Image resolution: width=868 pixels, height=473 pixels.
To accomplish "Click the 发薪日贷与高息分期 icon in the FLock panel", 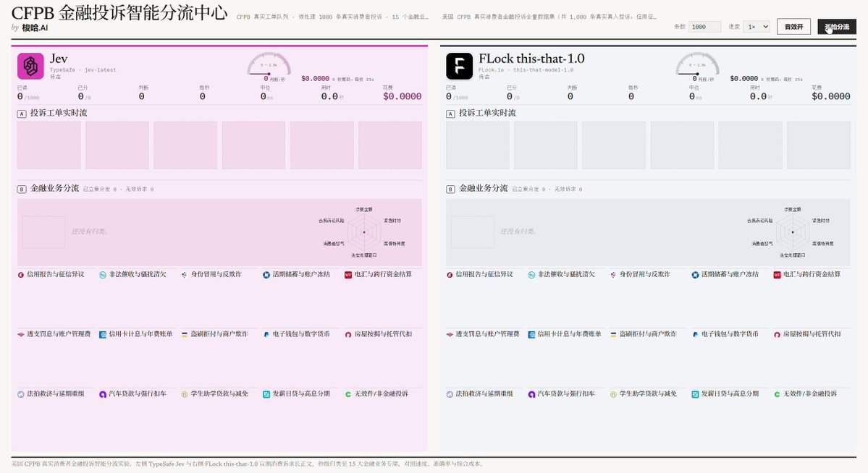I will click(x=695, y=394).
